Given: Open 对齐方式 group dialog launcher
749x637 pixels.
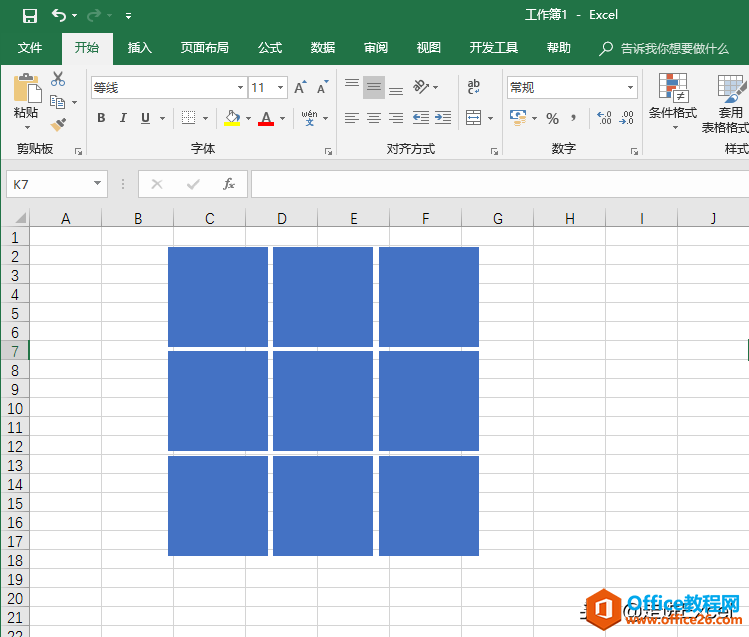Looking at the screenshot, I should pyautogui.click(x=494, y=151).
